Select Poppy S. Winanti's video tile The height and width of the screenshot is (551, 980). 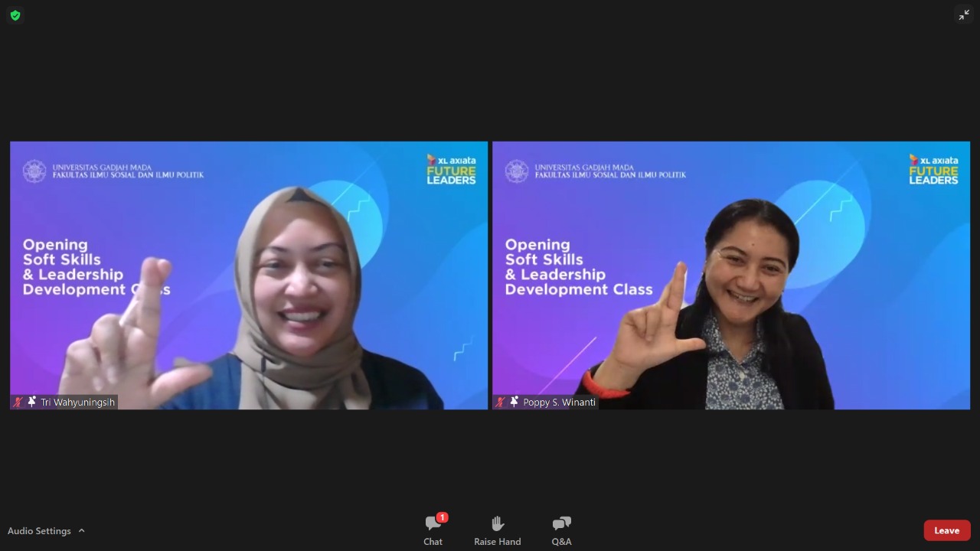(x=731, y=275)
